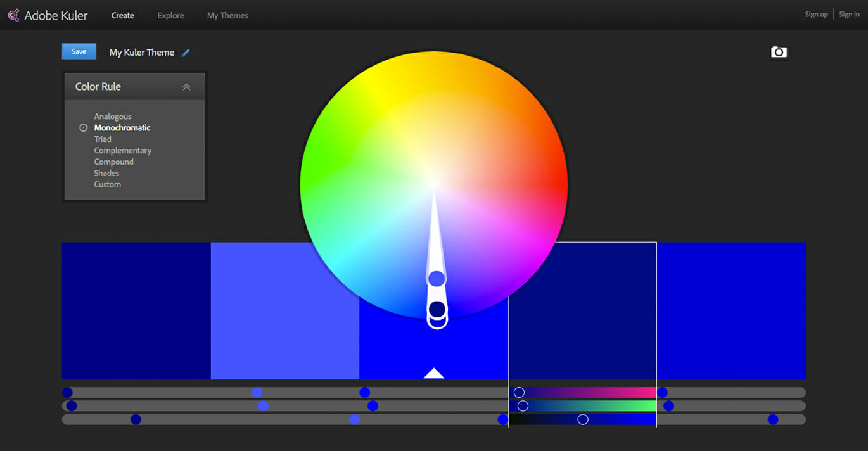
Task: Click the Save button
Action: 79,51
